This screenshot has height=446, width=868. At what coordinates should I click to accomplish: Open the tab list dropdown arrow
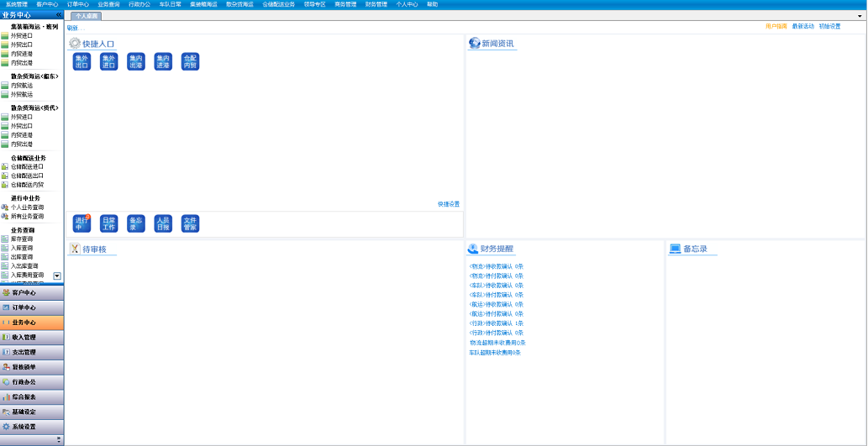pyautogui.click(x=859, y=16)
